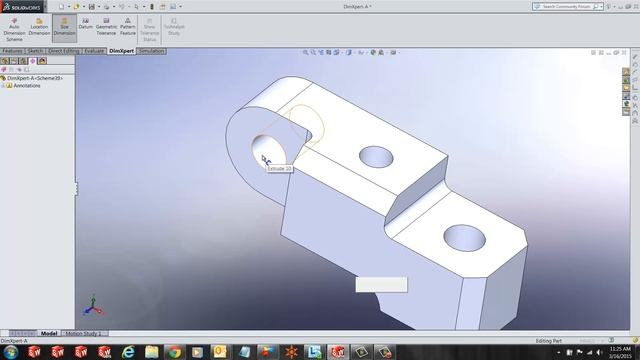Open the Evaluate tab
Screen dimensions: 640x360
pos(94,51)
